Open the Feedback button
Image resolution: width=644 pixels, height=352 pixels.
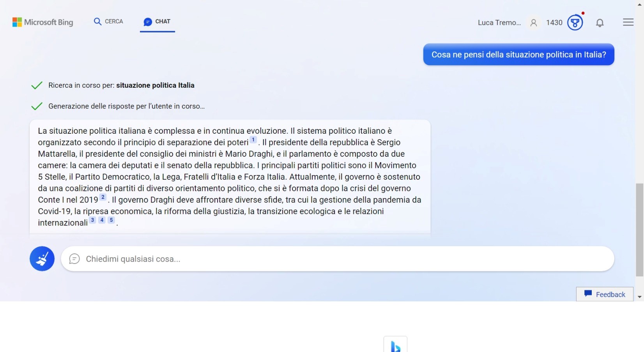[x=605, y=294]
